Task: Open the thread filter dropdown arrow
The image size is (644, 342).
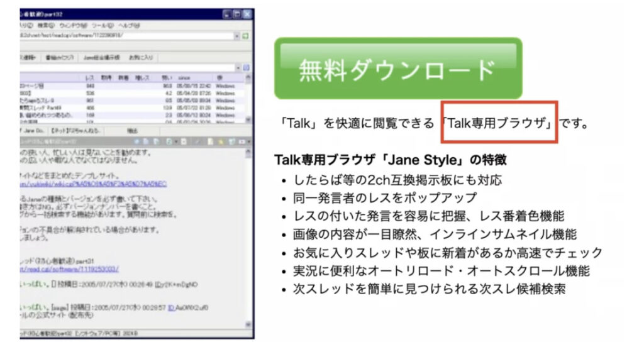Action: tap(238, 67)
